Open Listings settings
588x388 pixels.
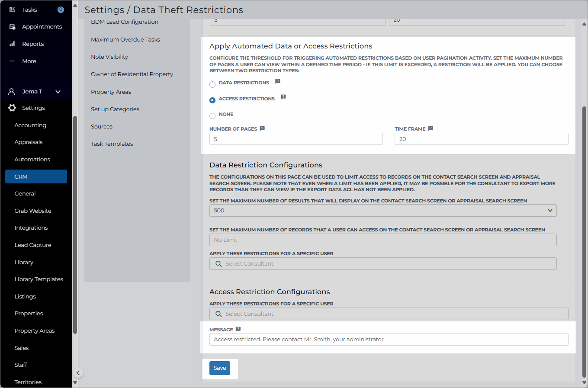pos(25,297)
